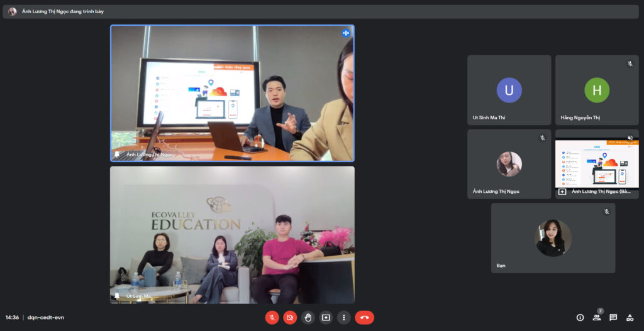Select your own tile labeled Bạn
This screenshot has height=331, width=644.
pyautogui.click(x=553, y=238)
